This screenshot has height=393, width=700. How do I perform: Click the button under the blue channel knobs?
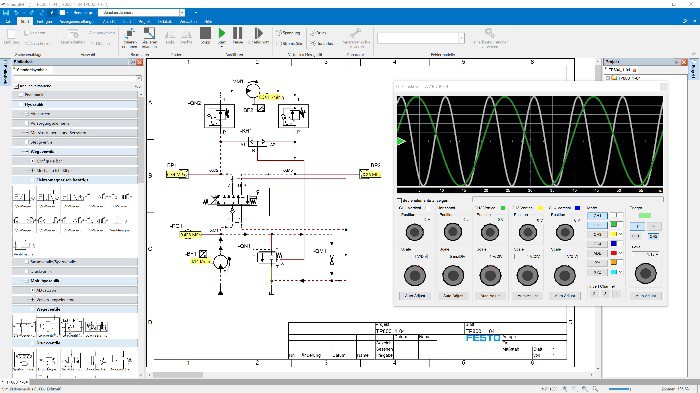click(x=564, y=296)
